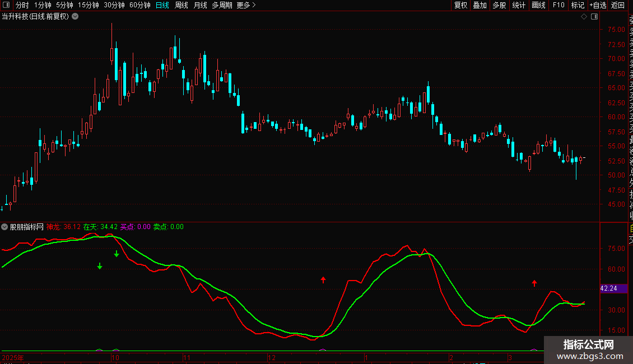Toggle the window split icon on main chart
633x364 pixels.
(x=594, y=17)
